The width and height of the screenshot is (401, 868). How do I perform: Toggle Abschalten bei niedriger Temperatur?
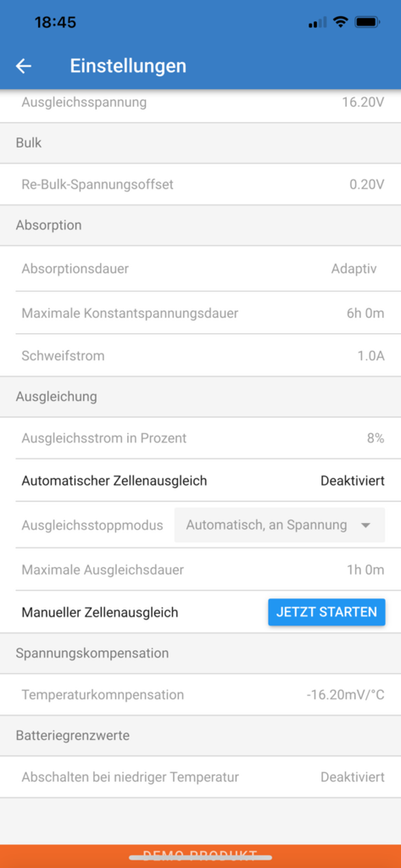(200, 777)
